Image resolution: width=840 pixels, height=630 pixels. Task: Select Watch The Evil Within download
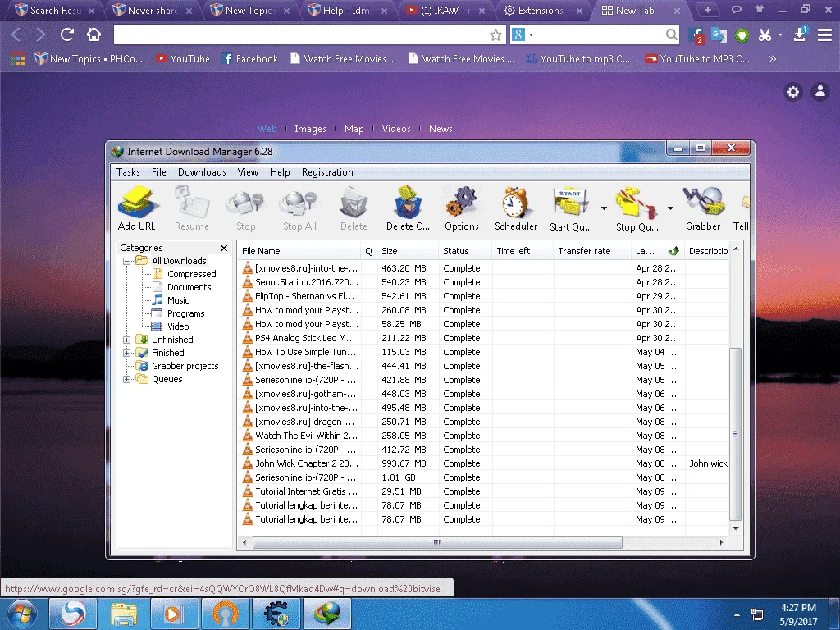(484, 436)
